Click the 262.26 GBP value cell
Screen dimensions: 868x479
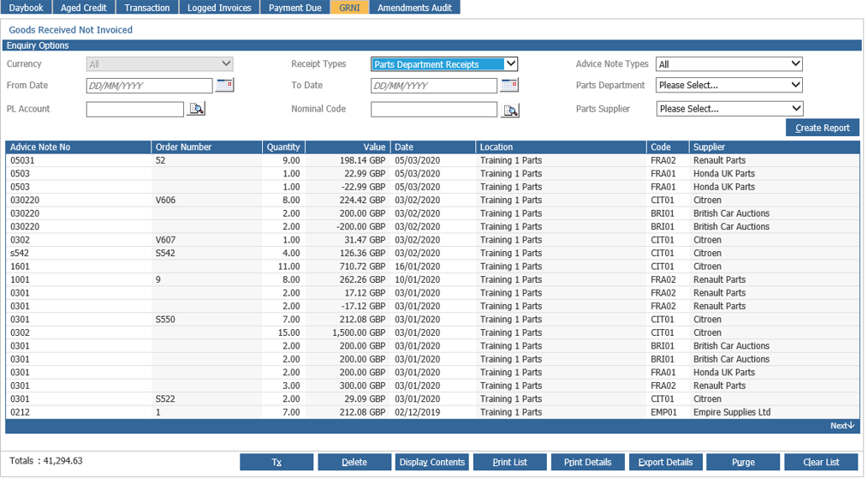(x=348, y=280)
